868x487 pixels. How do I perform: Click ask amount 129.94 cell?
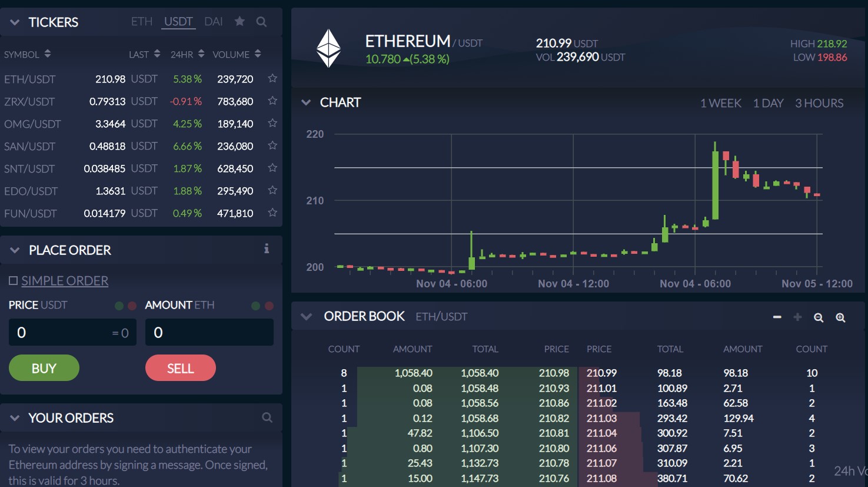[739, 418]
